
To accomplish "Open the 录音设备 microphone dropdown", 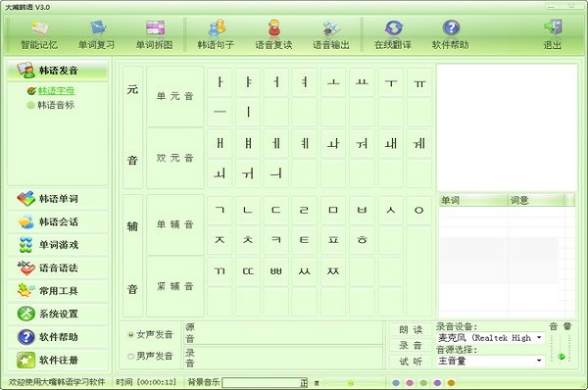I will [x=491, y=338].
